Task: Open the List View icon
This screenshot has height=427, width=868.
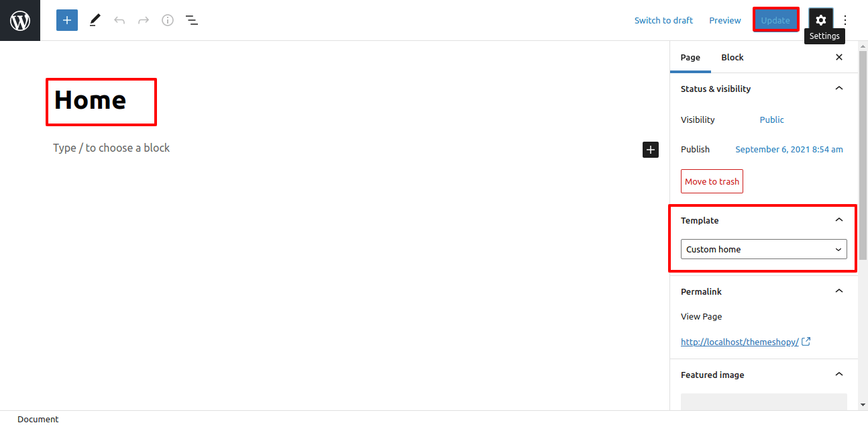Action: click(x=192, y=20)
